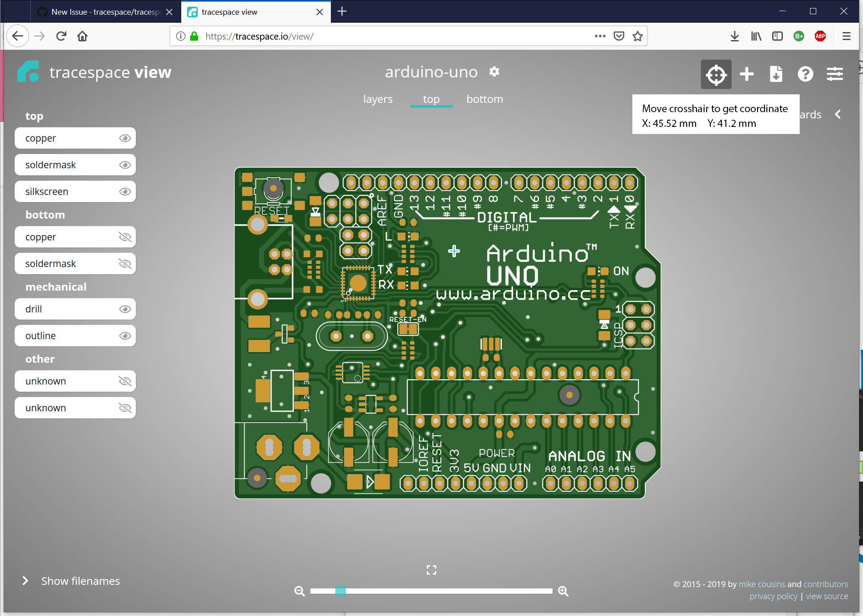This screenshot has height=616, width=863.
Task: Hide the top copper layer
Action: tap(125, 138)
